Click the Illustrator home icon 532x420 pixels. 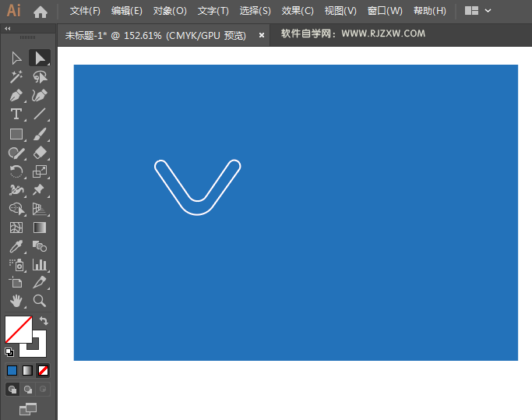41,12
